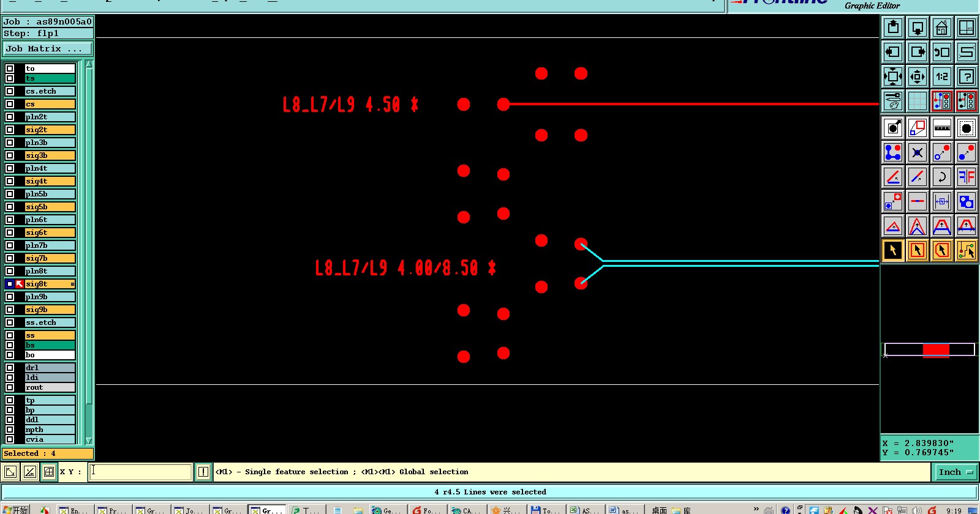980x514 pixels.
Task: Click the mirrored F flip icon
Action: [967, 177]
